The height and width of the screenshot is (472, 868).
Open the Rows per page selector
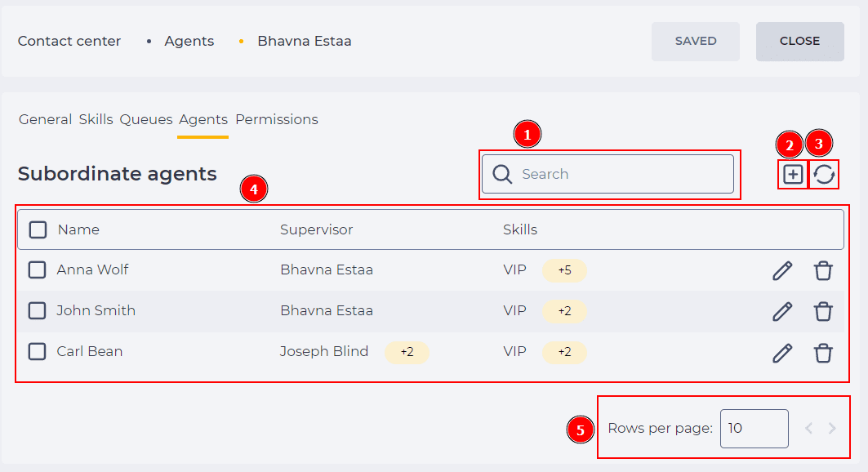click(754, 428)
